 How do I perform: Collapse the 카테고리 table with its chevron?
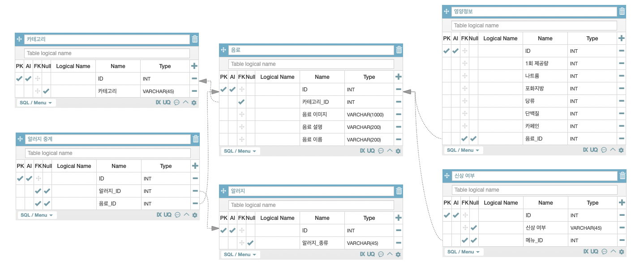pyautogui.click(x=185, y=102)
